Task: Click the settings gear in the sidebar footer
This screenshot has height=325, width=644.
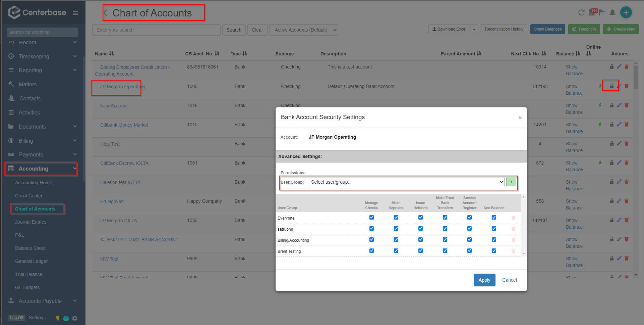Action: pos(75,318)
